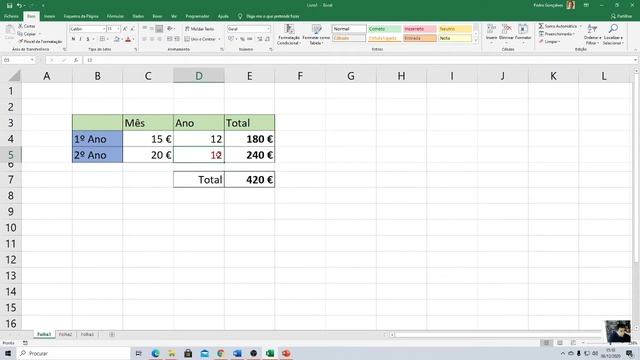Click Preenchimento fill button
Viewport: 640px width, 360px height.
(556, 34)
